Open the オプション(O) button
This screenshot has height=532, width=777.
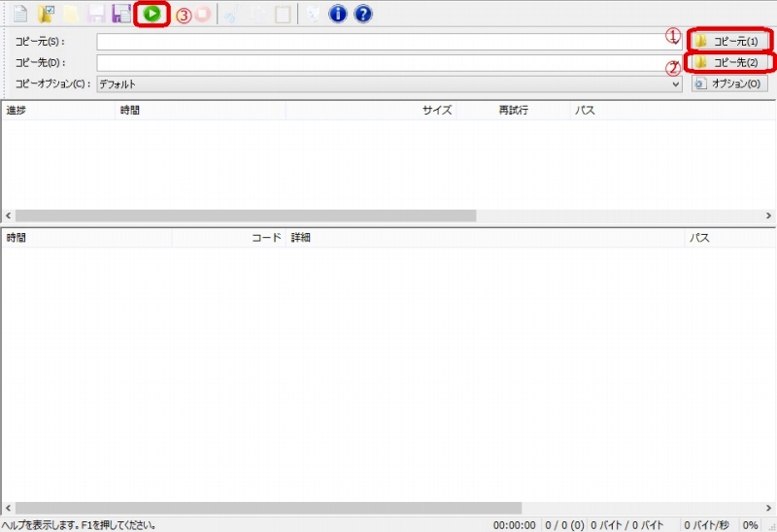(x=729, y=83)
